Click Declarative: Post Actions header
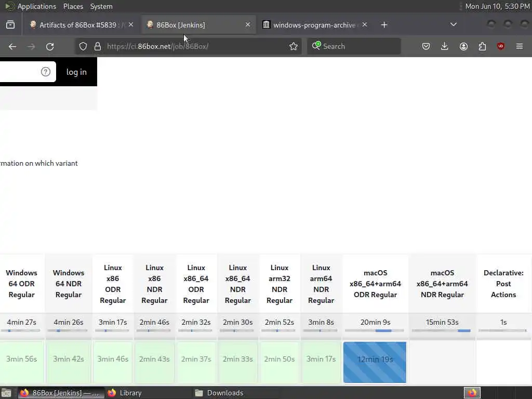Screen dimensions: 532x399 503,284
